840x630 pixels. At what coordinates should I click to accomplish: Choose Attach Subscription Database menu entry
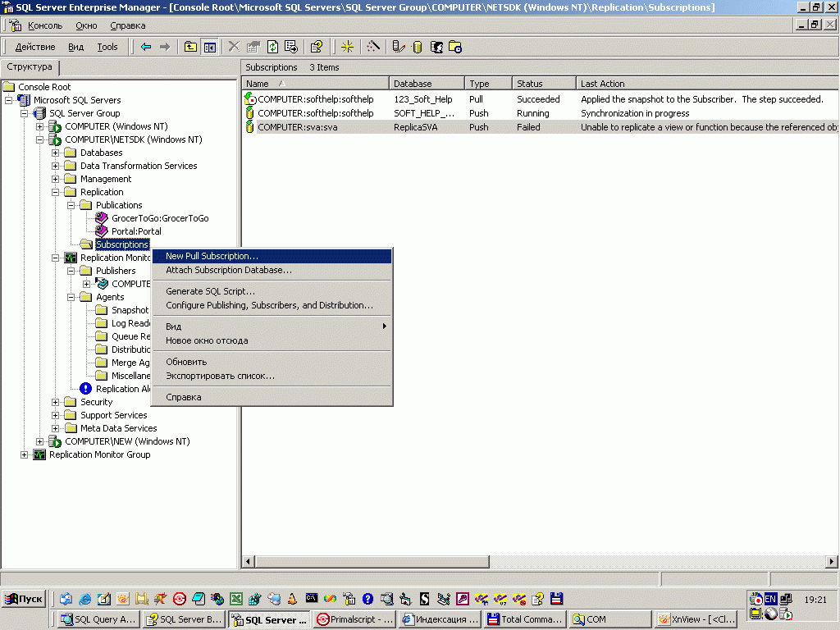pyautogui.click(x=272, y=270)
